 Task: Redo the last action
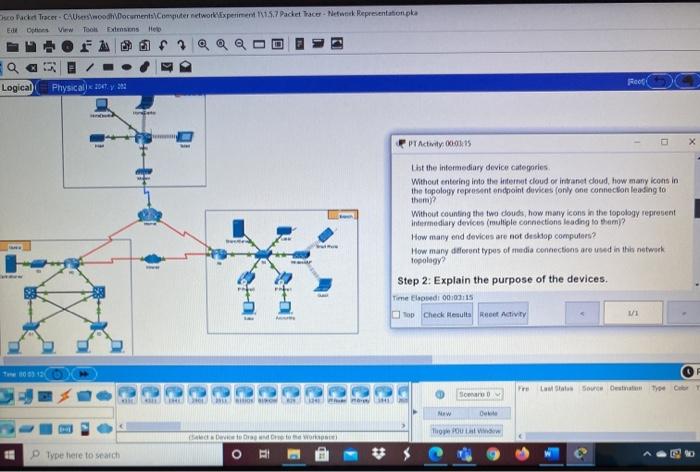(x=181, y=45)
